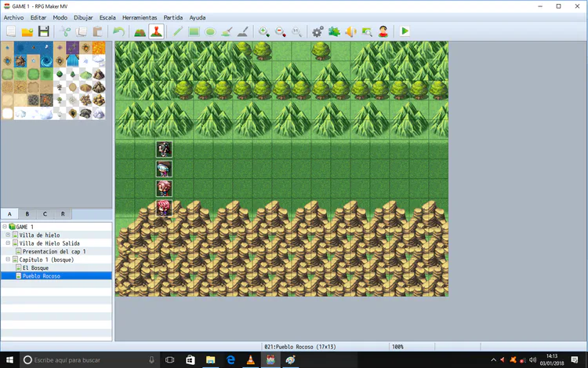Open the Ayuda menu
588x368 pixels.
pyautogui.click(x=198, y=17)
